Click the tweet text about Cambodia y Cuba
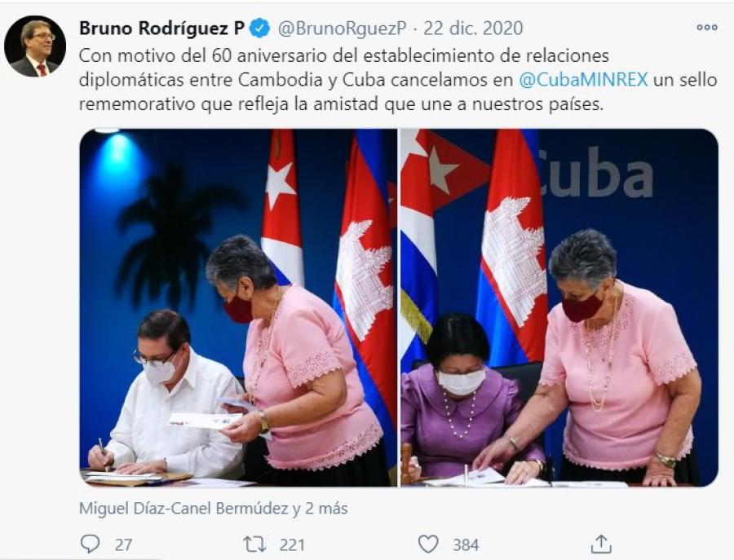 pyautogui.click(x=398, y=80)
